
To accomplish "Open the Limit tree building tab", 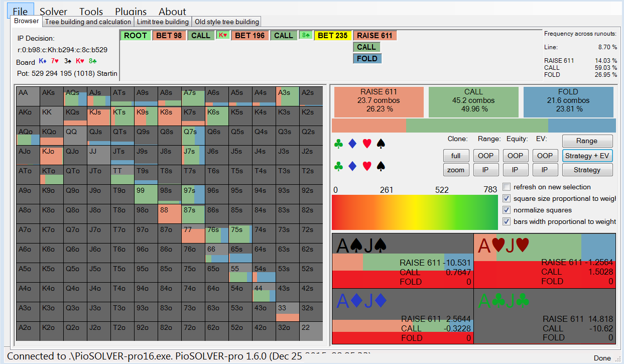I will click(162, 22).
